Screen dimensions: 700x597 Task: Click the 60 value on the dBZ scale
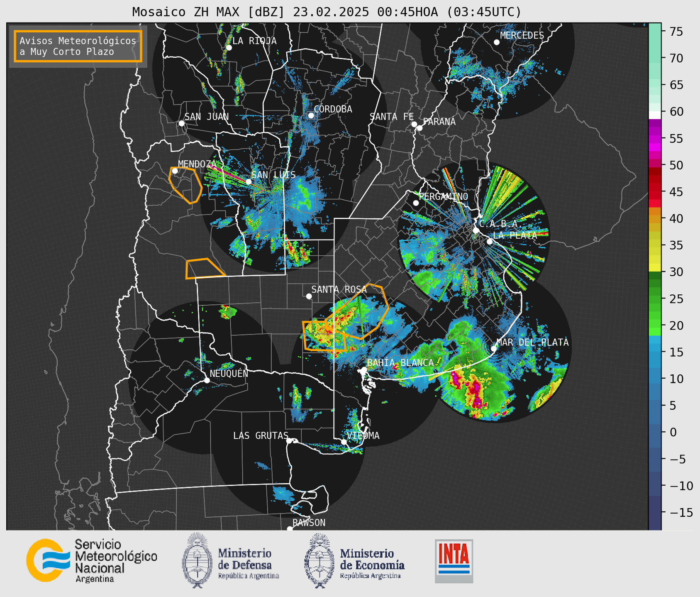(676, 112)
